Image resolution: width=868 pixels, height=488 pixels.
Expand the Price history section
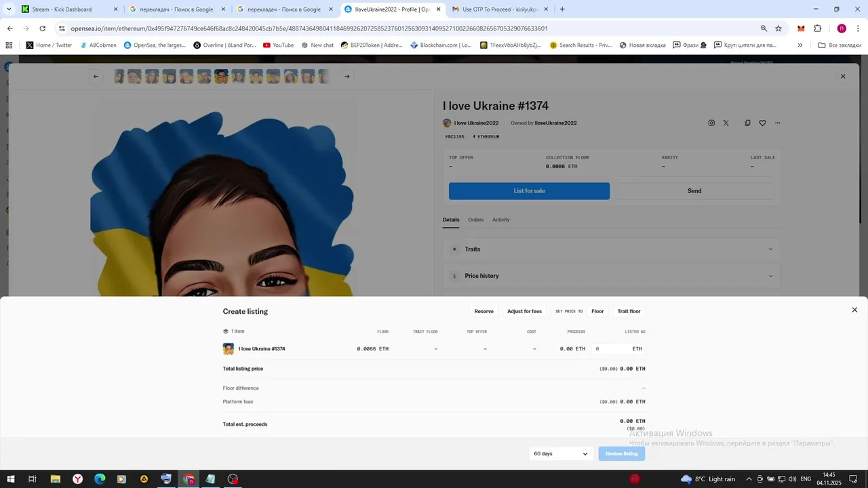click(x=612, y=276)
